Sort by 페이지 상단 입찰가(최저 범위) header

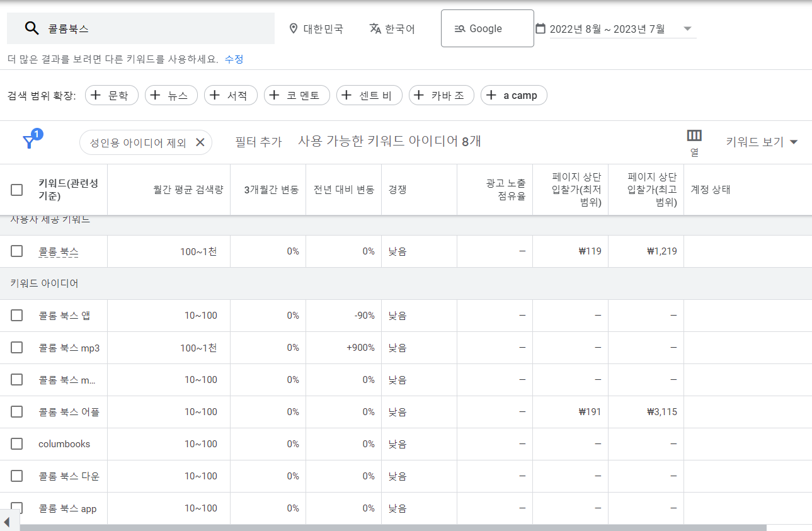pos(576,190)
